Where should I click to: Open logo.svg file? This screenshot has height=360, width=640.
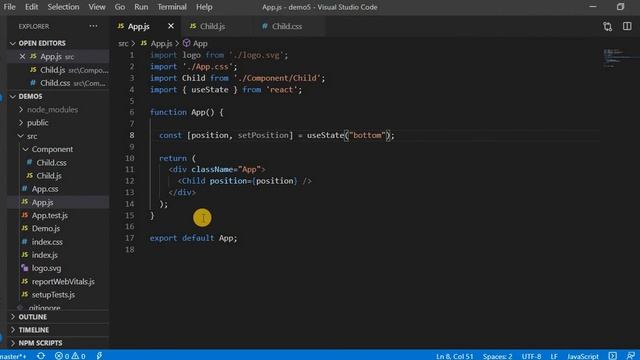pyautogui.click(x=46, y=269)
